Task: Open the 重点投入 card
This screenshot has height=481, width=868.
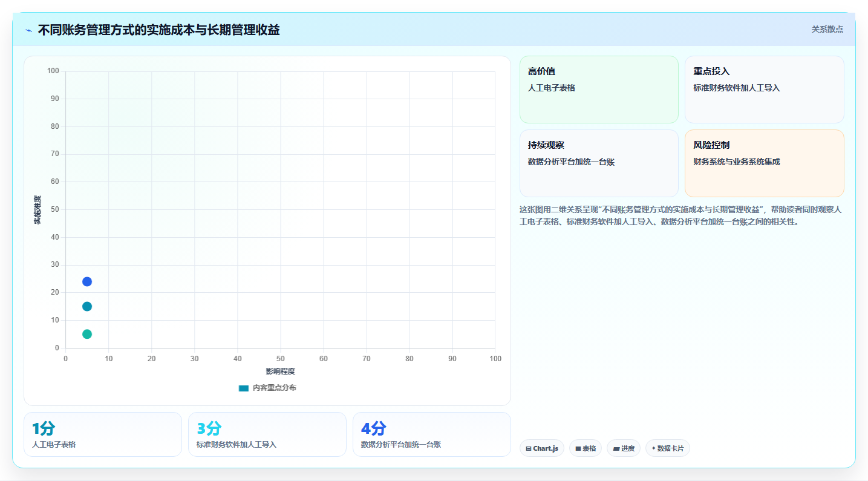Action: (764, 90)
